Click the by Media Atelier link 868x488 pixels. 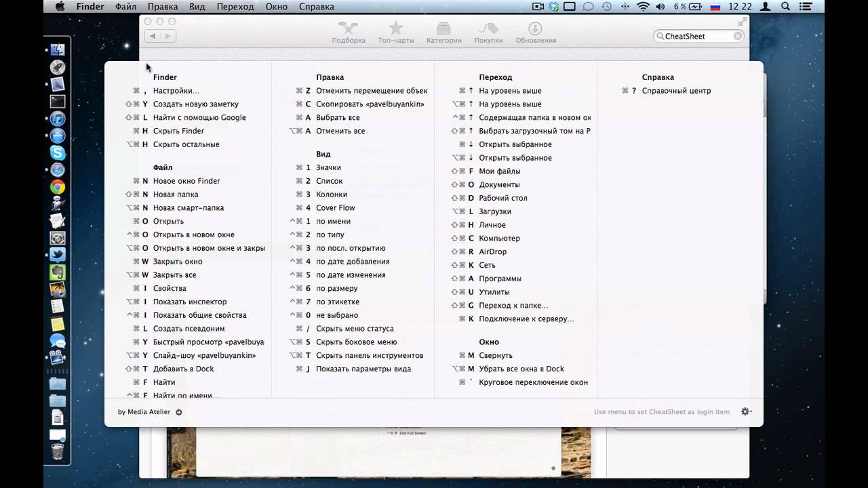coord(144,412)
